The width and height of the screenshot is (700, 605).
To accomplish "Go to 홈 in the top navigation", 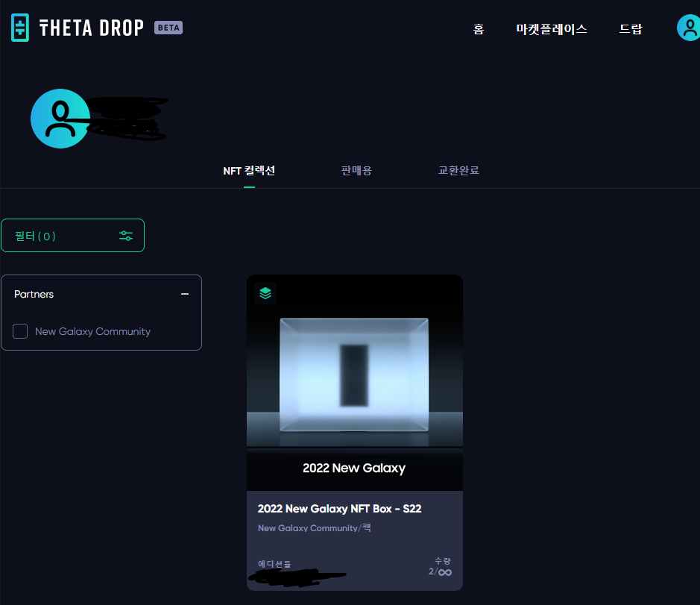I will point(479,29).
